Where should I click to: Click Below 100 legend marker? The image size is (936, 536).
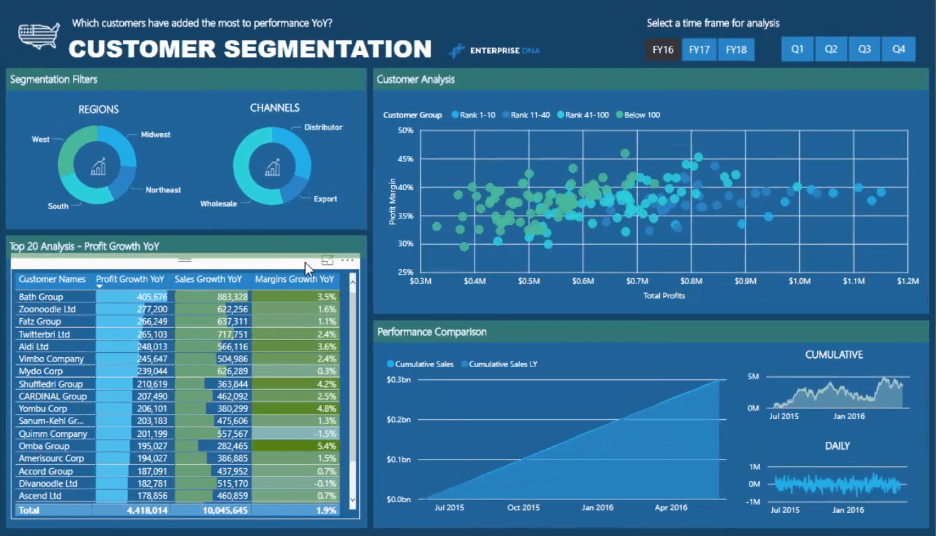[x=619, y=115]
